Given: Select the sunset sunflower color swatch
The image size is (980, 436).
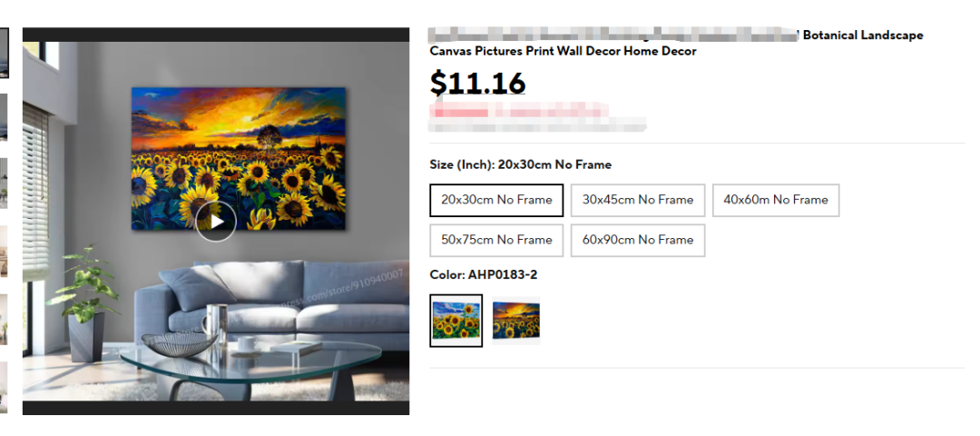Looking at the screenshot, I should coord(515,321).
